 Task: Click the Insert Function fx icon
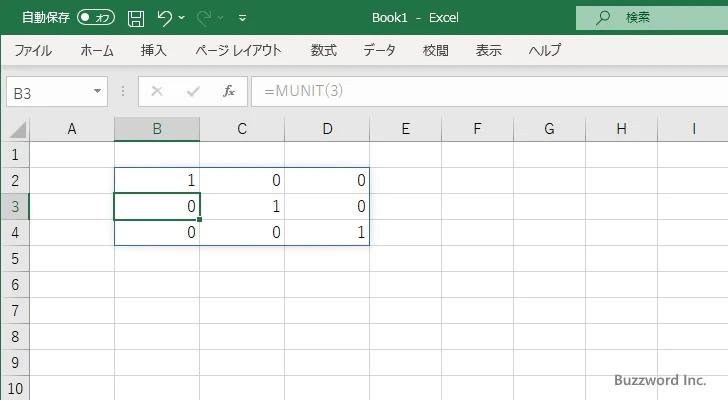tap(228, 91)
